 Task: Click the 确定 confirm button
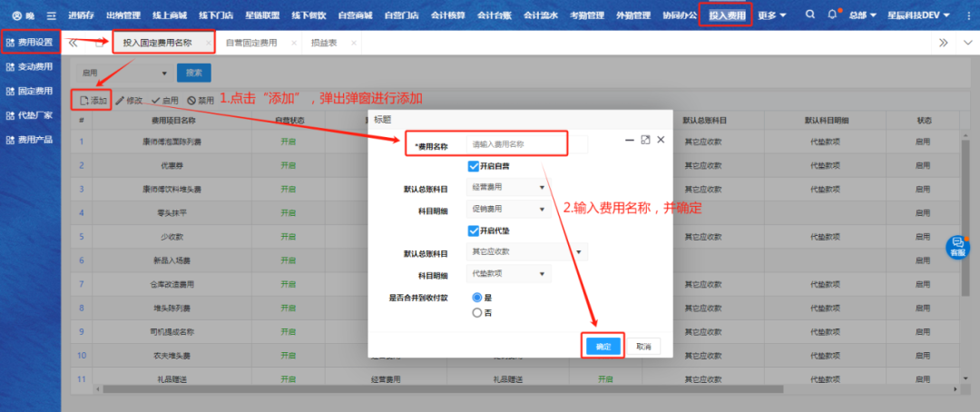pos(603,347)
